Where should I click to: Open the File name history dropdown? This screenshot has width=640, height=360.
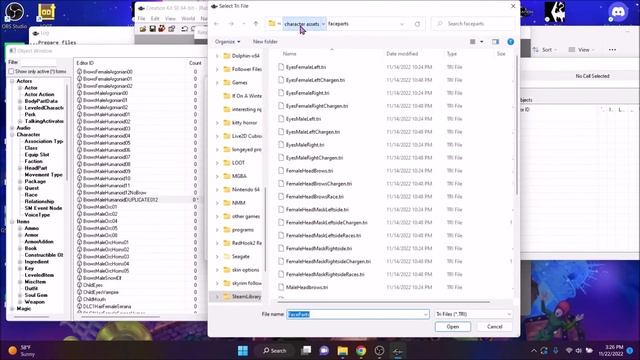[x=425, y=314]
